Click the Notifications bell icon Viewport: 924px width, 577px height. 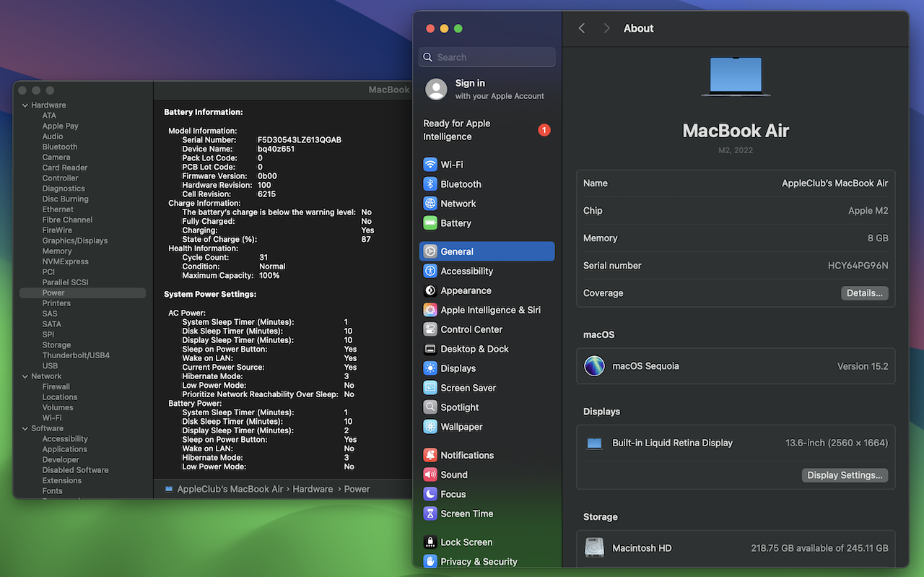click(430, 455)
